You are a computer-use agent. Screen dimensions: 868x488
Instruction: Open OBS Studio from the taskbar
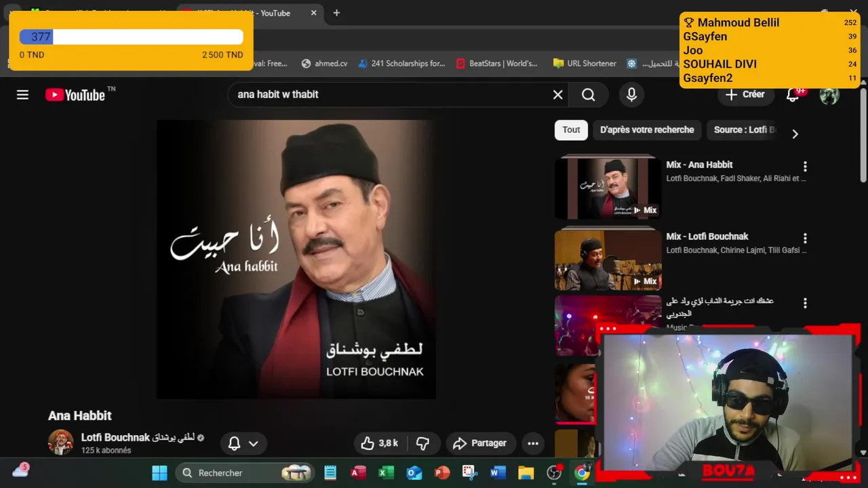(x=554, y=472)
